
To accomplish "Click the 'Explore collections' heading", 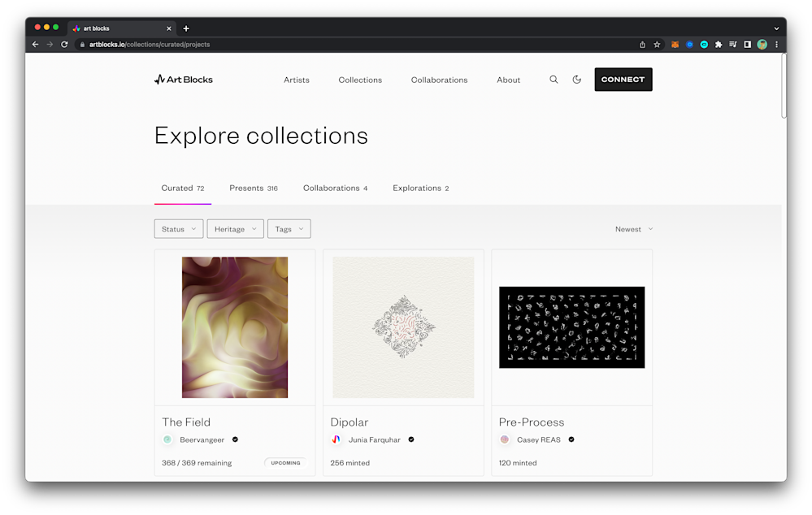I will tap(261, 136).
